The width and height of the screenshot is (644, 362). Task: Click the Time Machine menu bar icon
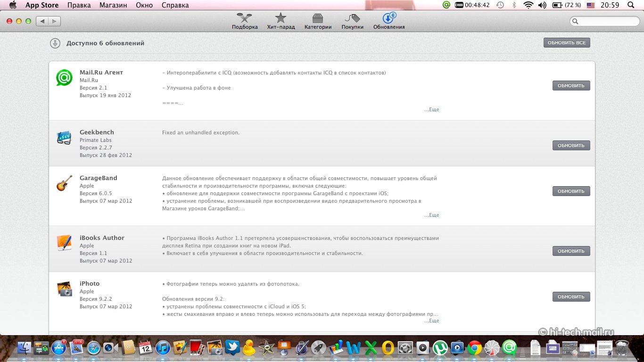point(500,5)
